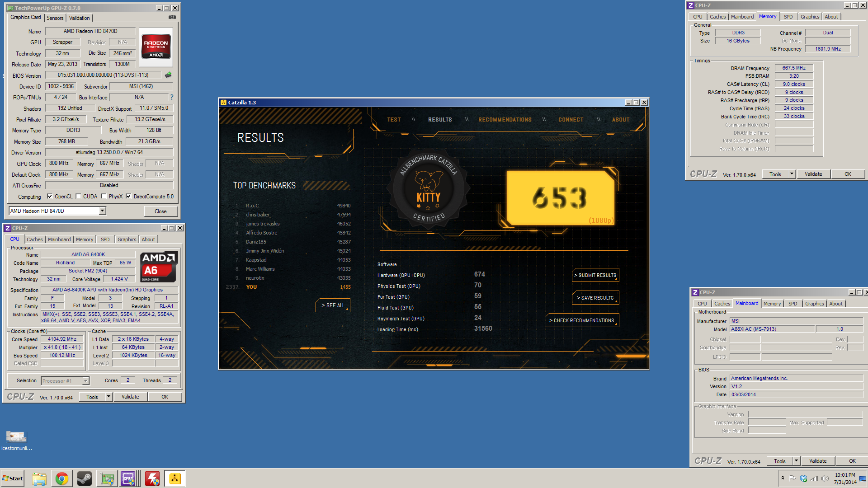Select the YOU row with score 1455
Screen dimensions: 868x488
point(288,287)
